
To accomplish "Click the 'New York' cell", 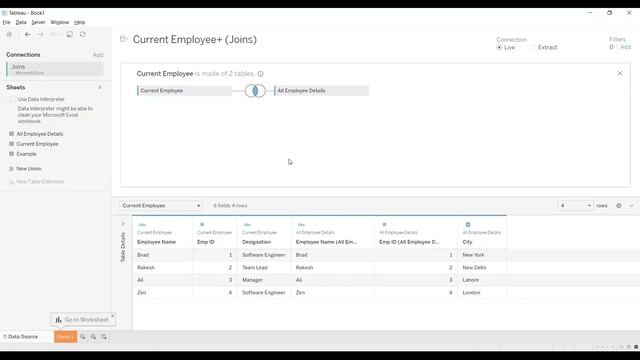I will click(473, 255).
